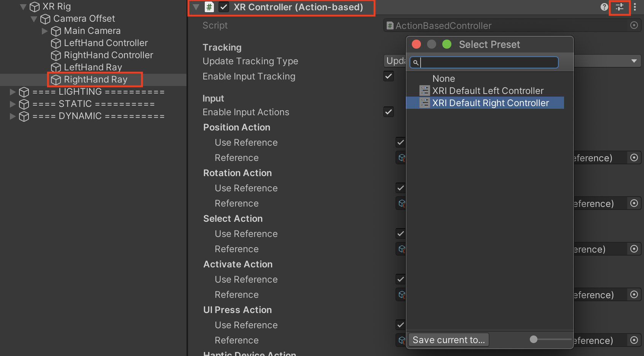Open the XR Controller component kebab menu
The image size is (644, 356).
tap(635, 7)
